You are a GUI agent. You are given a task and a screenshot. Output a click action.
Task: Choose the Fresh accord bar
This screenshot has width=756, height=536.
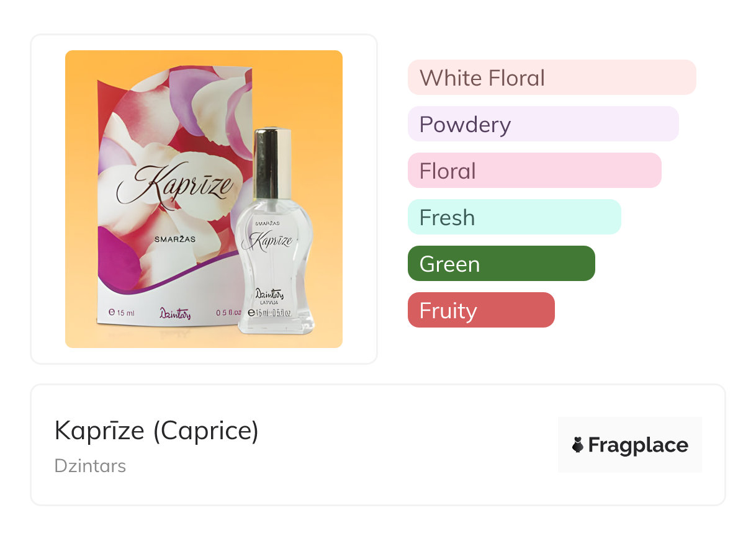(514, 217)
